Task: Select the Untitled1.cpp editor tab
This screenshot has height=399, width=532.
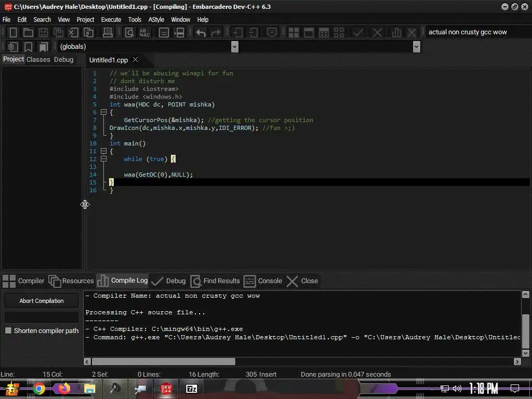Action: click(x=108, y=60)
